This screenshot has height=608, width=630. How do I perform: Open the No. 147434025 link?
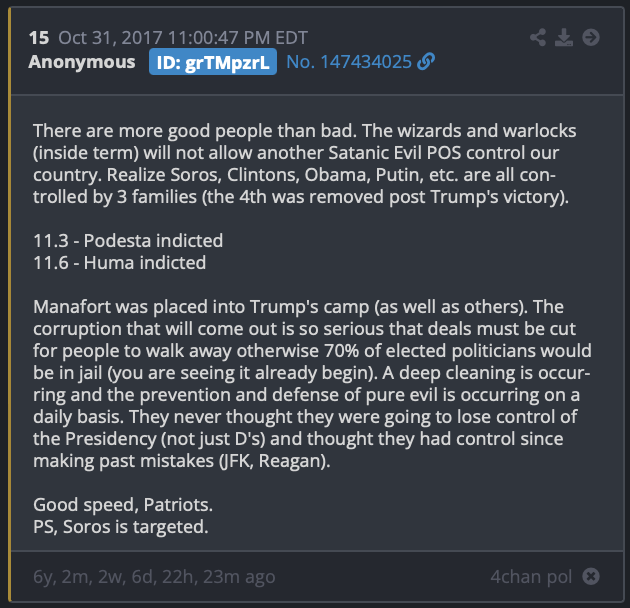(x=349, y=62)
